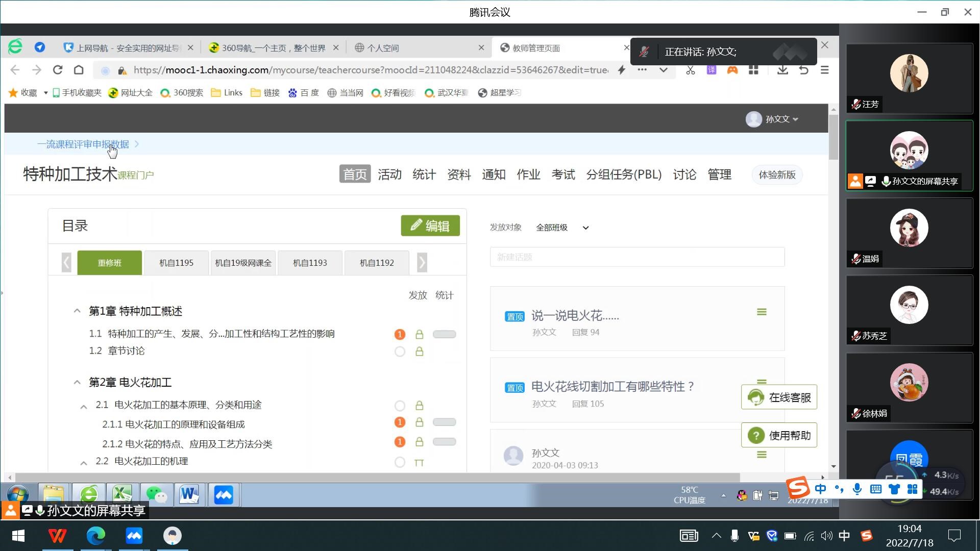Go to browser home page icon
The width and height of the screenshot is (980, 551).
pos(79,70)
